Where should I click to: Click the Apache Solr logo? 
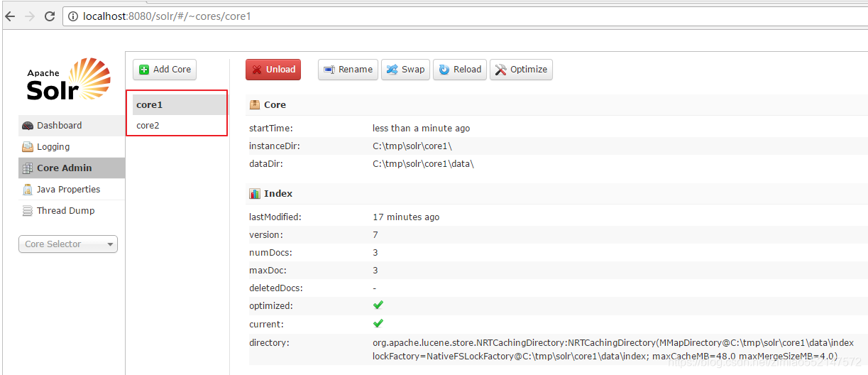tap(68, 79)
